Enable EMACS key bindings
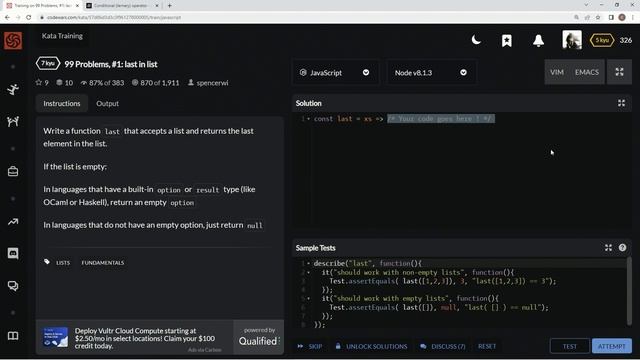This screenshot has width=640, height=360. [587, 72]
